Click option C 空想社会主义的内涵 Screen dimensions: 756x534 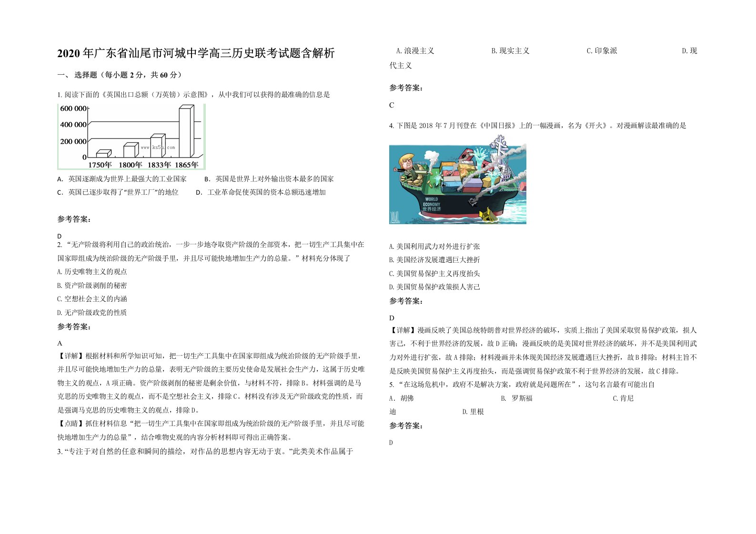click(x=92, y=299)
